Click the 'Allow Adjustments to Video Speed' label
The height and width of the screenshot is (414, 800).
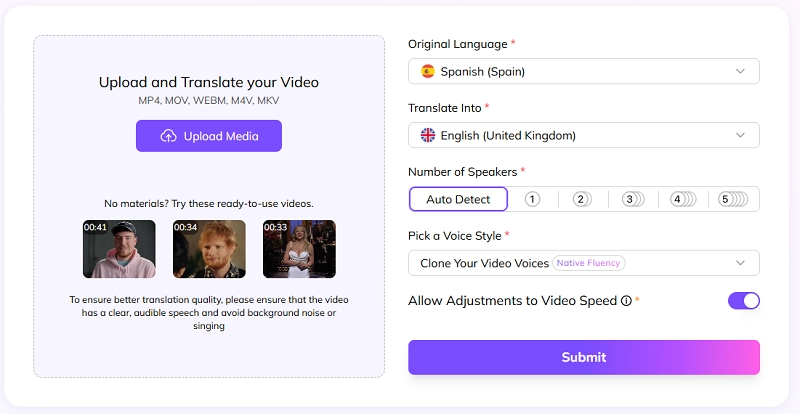513,301
